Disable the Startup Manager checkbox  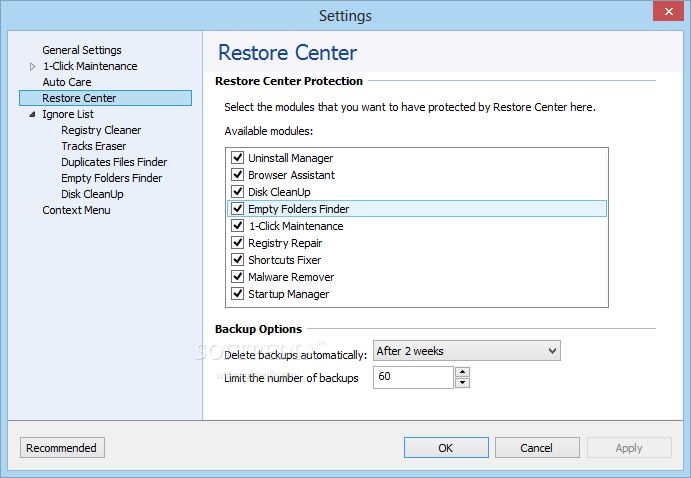point(238,293)
